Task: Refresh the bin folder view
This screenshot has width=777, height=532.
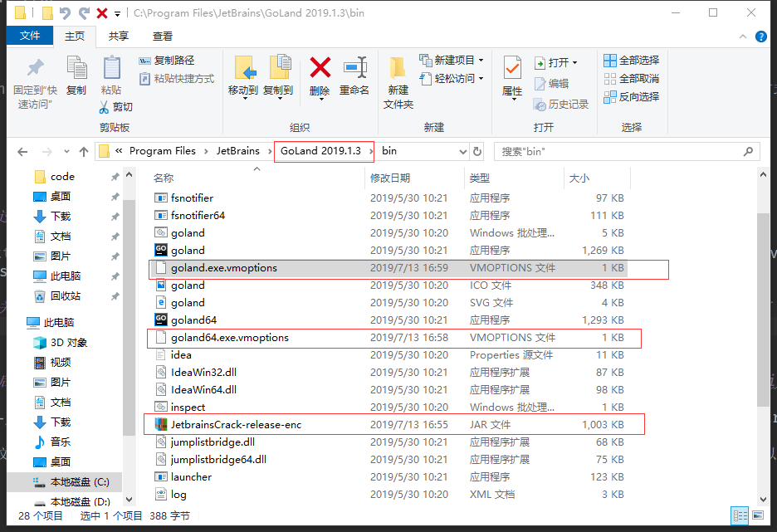Action: click(477, 152)
